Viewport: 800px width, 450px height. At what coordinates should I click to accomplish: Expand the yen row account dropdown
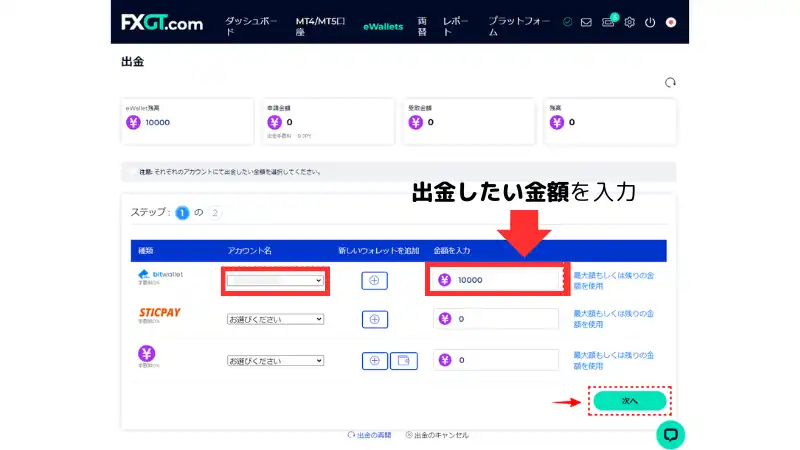[x=275, y=360]
